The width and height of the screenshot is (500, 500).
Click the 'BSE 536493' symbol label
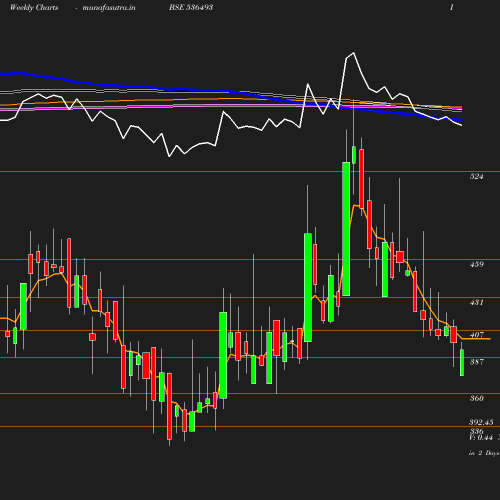[191, 7]
